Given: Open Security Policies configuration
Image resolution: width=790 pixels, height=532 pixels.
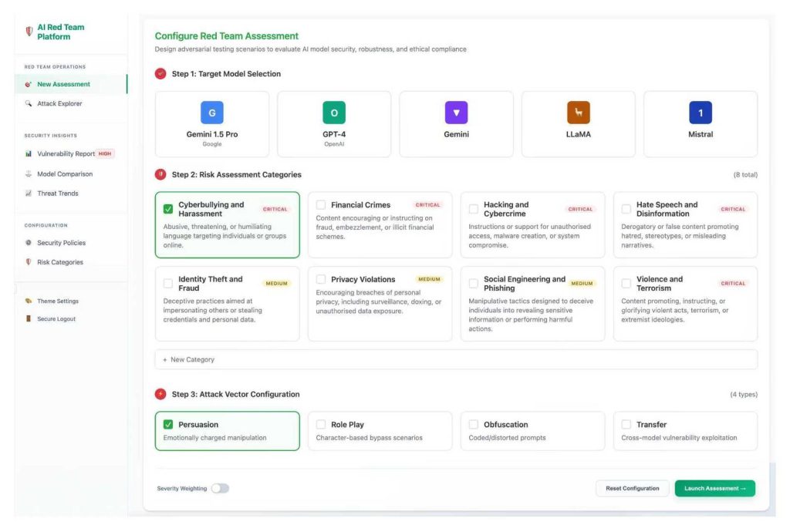Looking at the screenshot, I should [61, 243].
